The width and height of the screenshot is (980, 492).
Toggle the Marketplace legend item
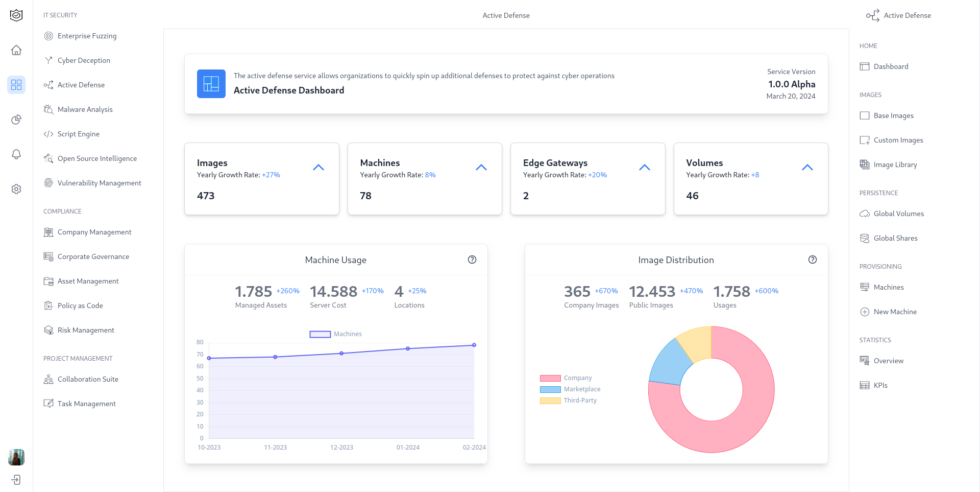pyautogui.click(x=570, y=389)
